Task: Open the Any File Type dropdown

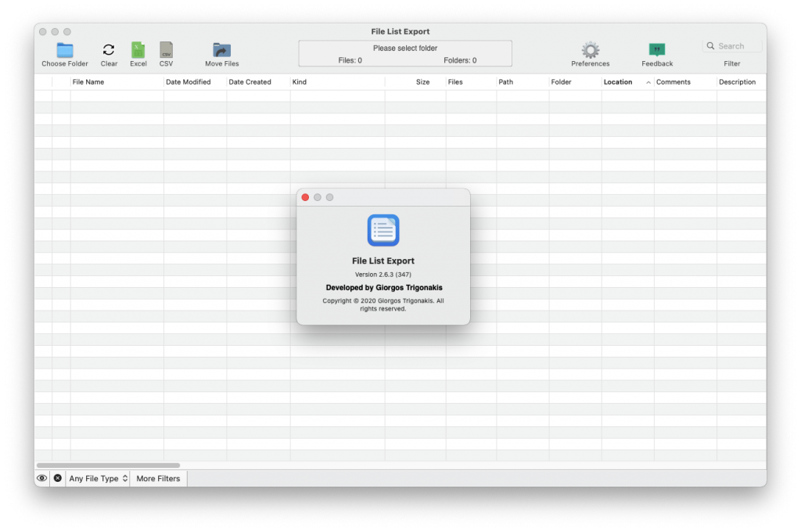Action: [98, 478]
